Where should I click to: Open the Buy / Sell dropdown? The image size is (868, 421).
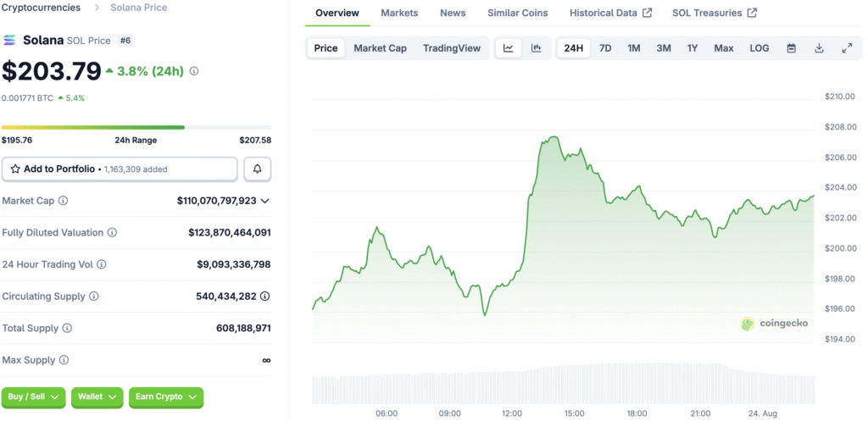tap(34, 397)
